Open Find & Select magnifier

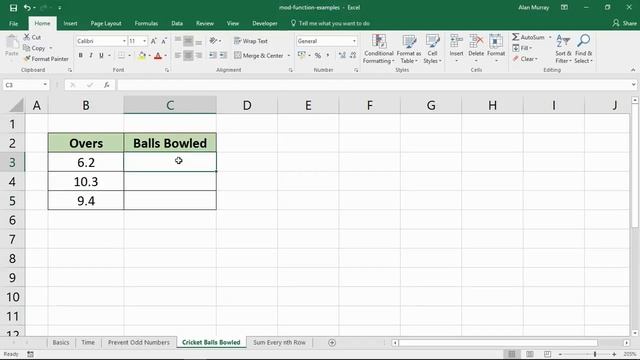click(x=583, y=49)
